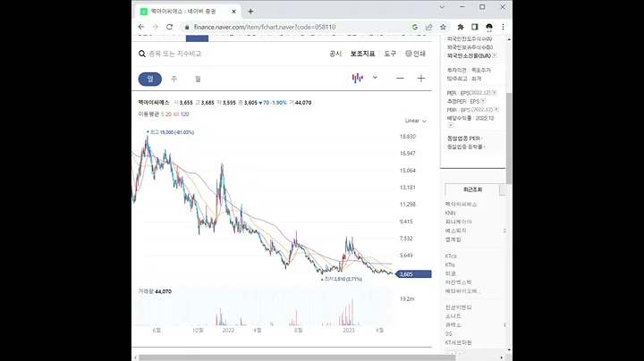Screen dimensions: 644x361
Task: Click the address bar URL
Action: [265, 27]
